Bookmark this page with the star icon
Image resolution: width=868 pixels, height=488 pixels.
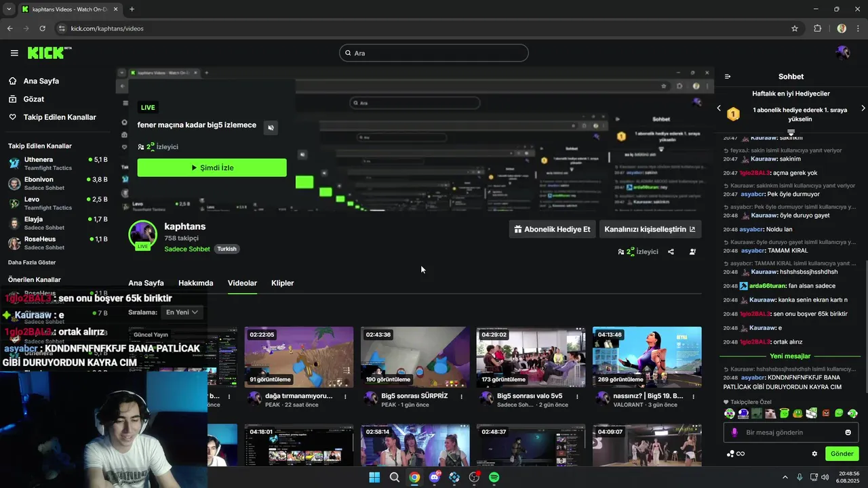point(795,28)
